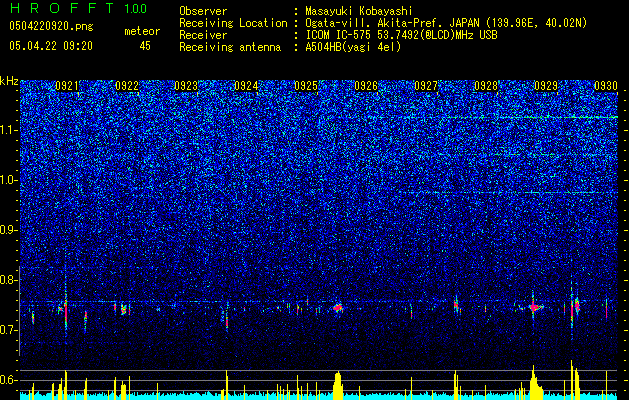Select the 0926 time marker

pyautogui.click(x=366, y=86)
